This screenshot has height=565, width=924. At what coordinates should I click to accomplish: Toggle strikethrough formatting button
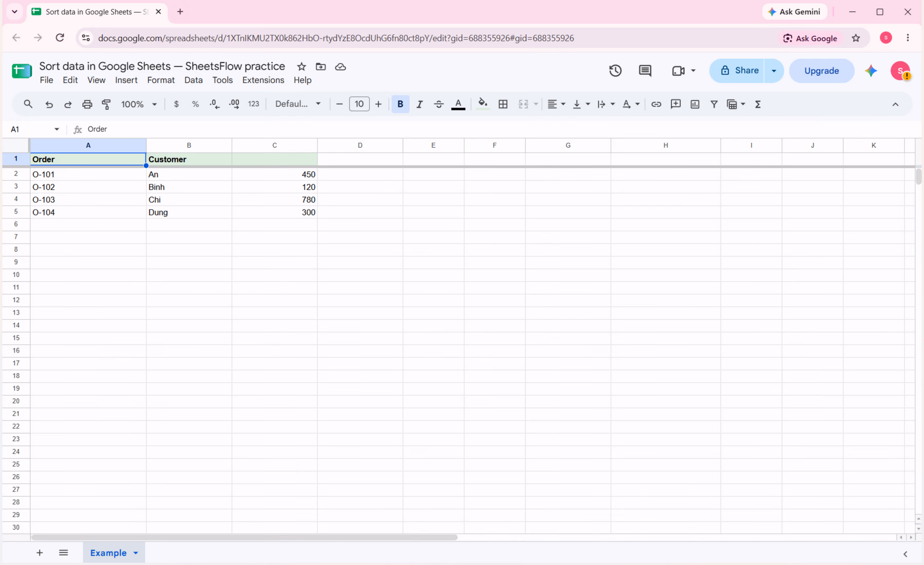point(438,104)
